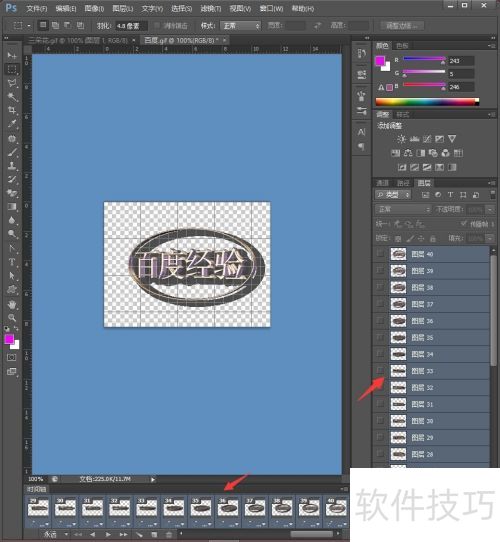Open the collapsed Paragraph panel icon

(361, 147)
